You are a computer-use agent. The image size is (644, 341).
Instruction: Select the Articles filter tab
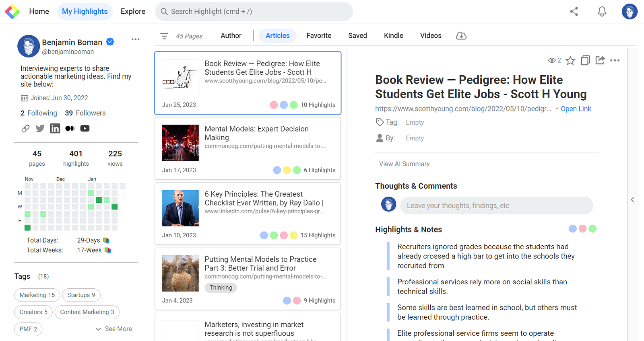(x=278, y=36)
